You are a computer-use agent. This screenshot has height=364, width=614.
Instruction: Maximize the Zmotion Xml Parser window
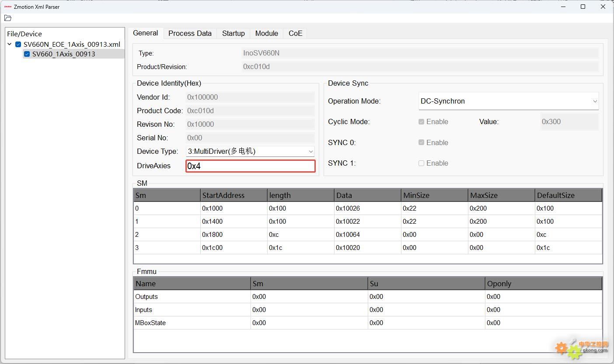[583, 7]
